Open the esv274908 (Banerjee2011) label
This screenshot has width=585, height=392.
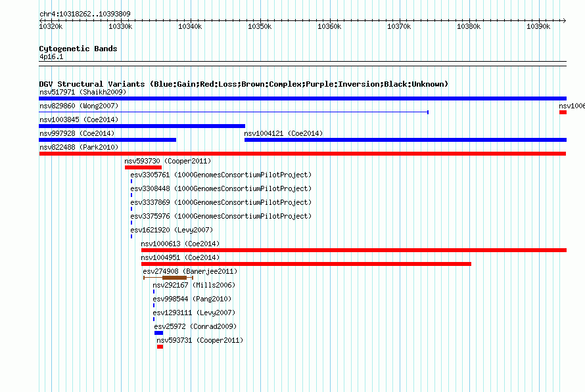point(190,271)
